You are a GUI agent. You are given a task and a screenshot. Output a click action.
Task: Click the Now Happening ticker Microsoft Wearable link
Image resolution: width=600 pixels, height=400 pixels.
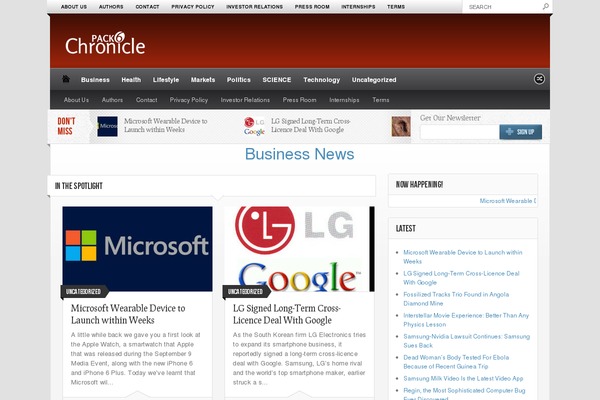click(x=508, y=201)
